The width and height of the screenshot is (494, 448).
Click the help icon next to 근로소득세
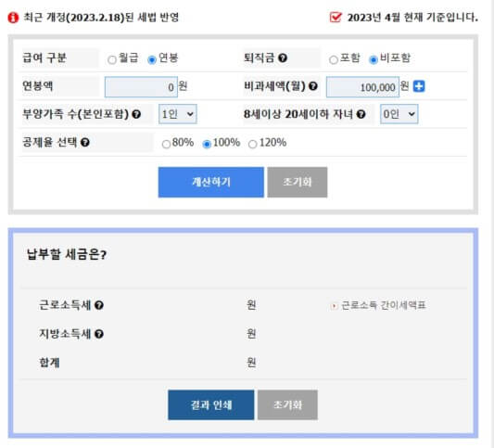click(99, 305)
